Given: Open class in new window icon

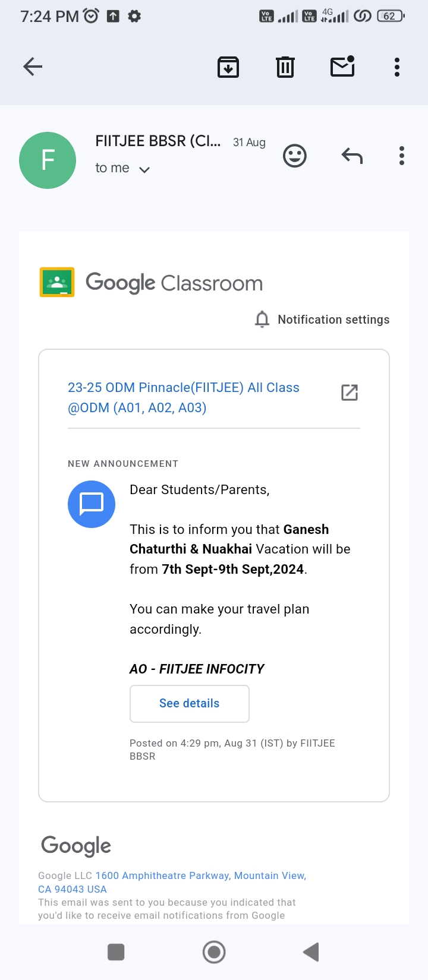Looking at the screenshot, I should (x=350, y=393).
